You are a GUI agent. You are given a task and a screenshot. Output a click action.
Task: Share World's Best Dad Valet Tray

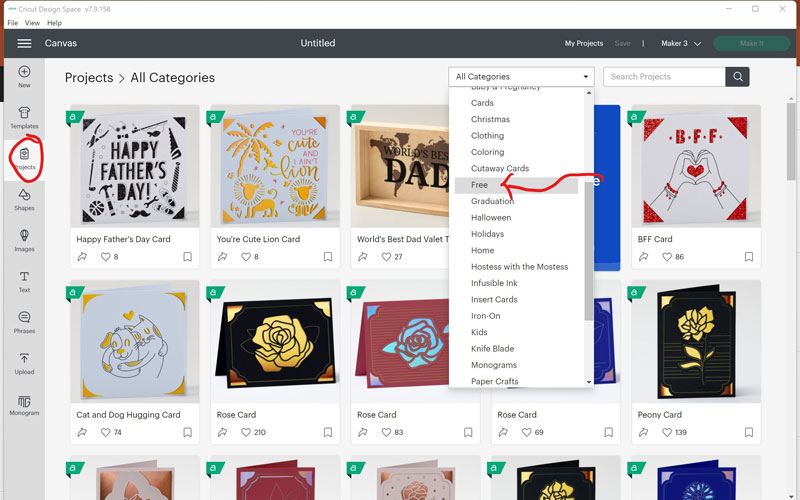coord(363,257)
